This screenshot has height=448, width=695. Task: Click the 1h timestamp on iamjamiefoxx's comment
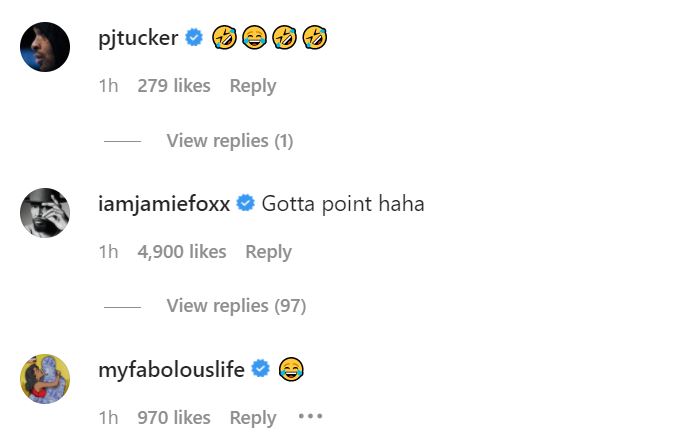(x=108, y=252)
